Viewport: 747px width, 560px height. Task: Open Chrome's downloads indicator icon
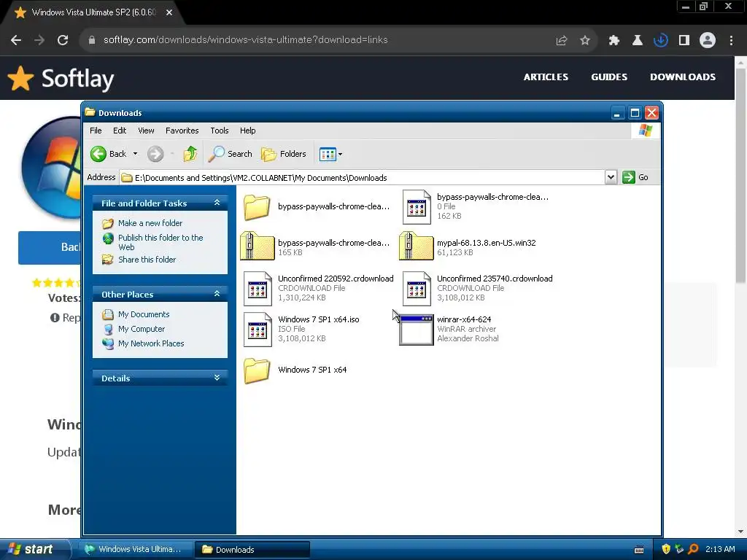(661, 41)
